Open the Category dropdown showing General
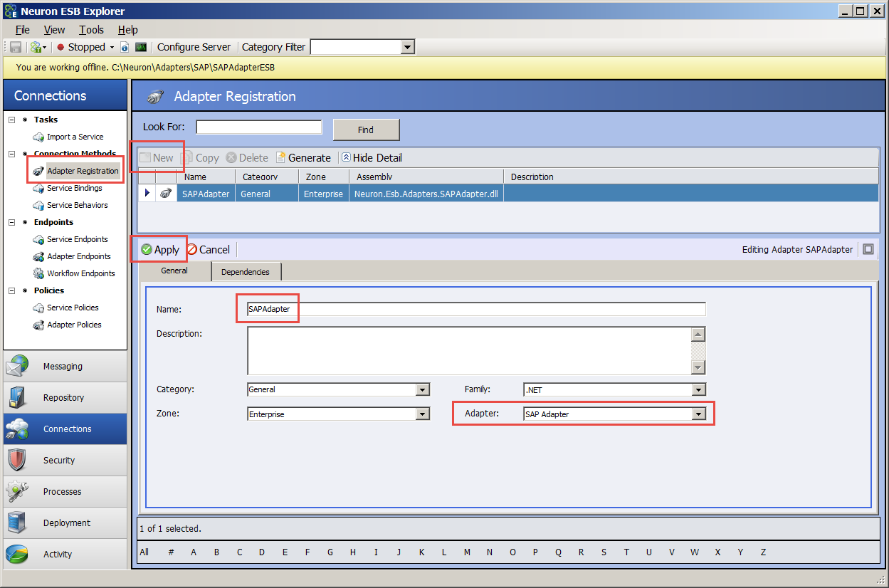Image resolution: width=889 pixels, height=588 pixels. pyautogui.click(x=423, y=389)
